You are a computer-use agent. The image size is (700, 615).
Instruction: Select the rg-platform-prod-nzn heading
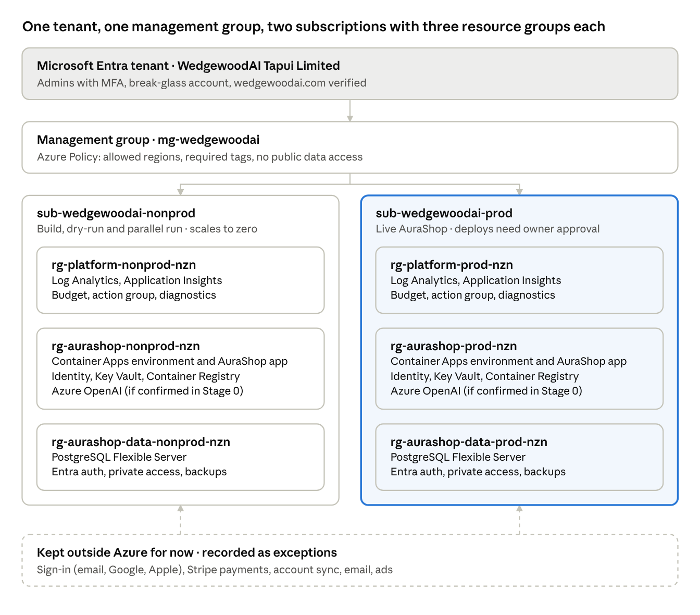(452, 265)
